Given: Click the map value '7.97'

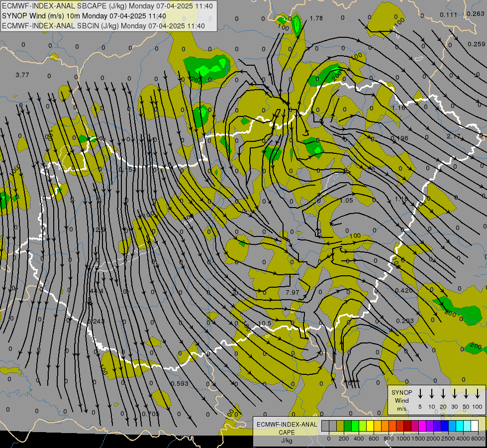Looking at the screenshot, I should pos(292,293).
